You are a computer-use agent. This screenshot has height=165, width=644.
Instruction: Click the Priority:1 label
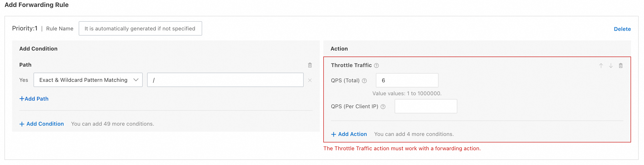coord(25,28)
